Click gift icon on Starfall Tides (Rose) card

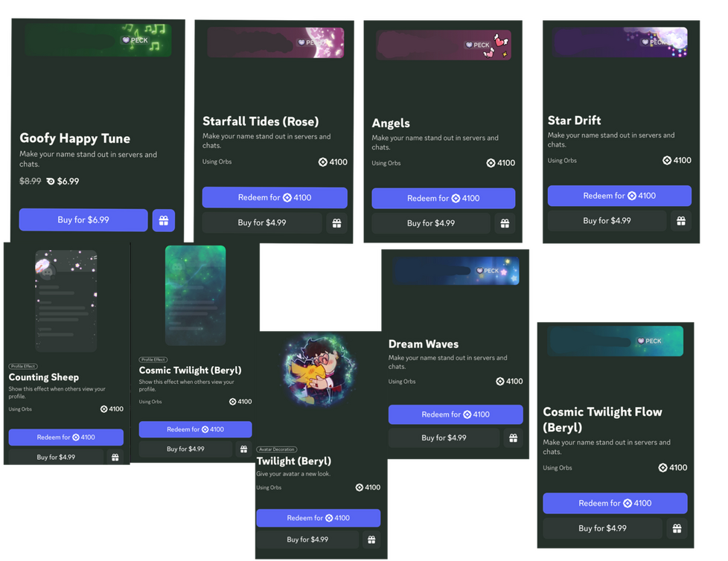(336, 223)
